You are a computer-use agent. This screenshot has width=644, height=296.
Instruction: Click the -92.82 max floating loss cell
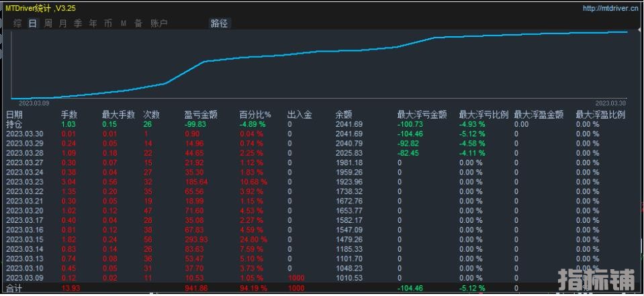click(409, 143)
